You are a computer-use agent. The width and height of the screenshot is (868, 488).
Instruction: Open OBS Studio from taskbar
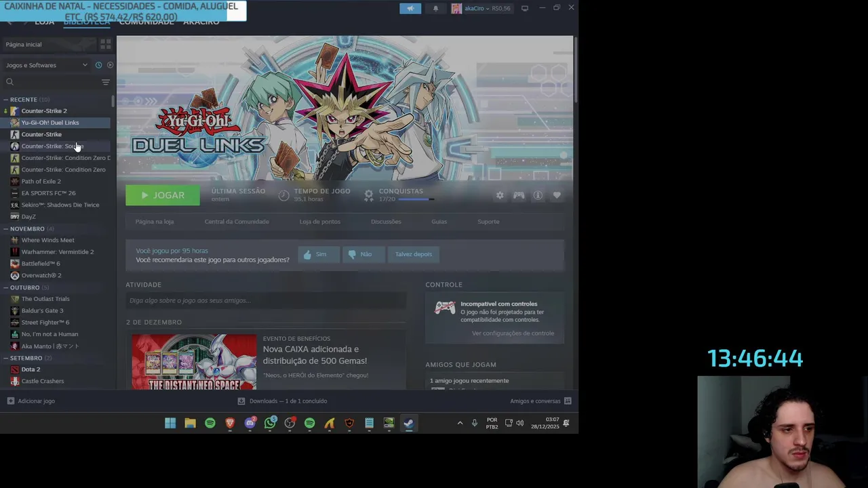tap(290, 423)
